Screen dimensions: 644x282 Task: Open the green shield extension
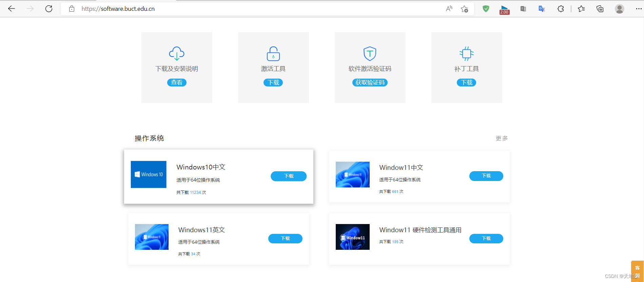[x=486, y=9]
